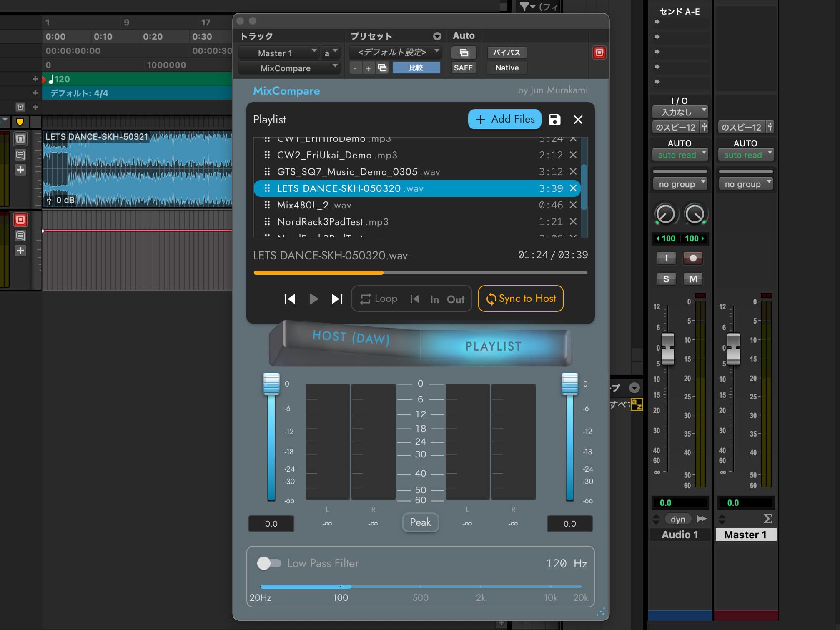Click the Add Files button
The width and height of the screenshot is (840, 630).
pyautogui.click(x=504, y=119)
